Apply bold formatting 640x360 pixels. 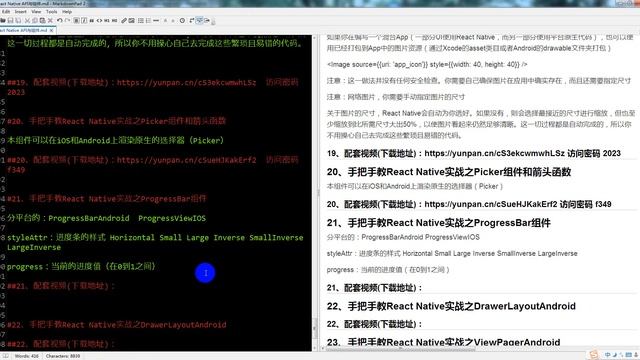click(x=76, y=20)
